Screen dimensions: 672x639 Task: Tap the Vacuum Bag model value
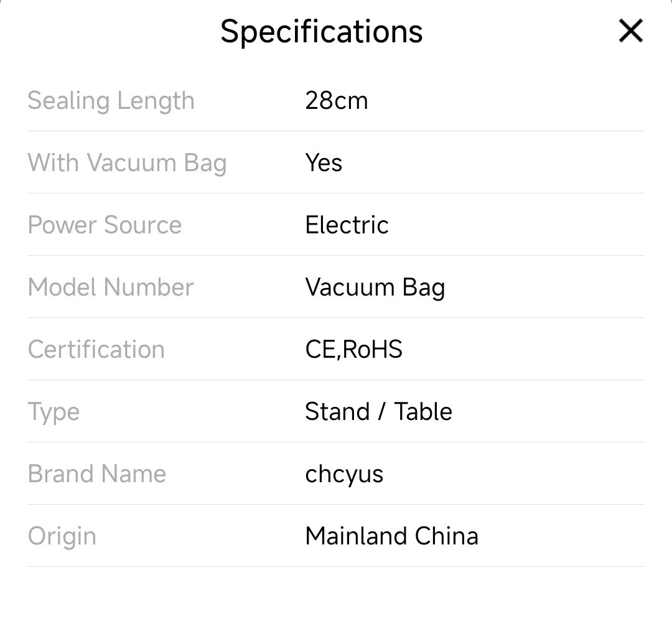(x=375, y=287)
